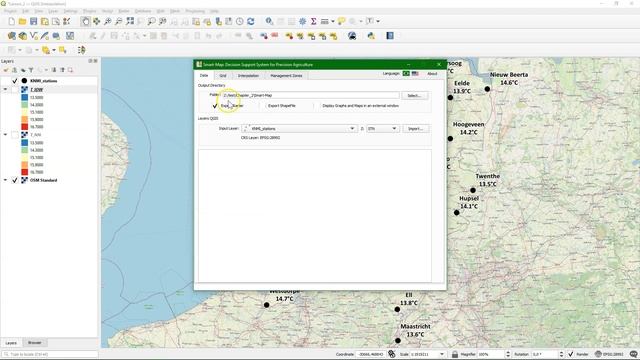
Task: Click Remove Layer icon in Layers panel
Action: pyautogui.click(x=70, y=70)
